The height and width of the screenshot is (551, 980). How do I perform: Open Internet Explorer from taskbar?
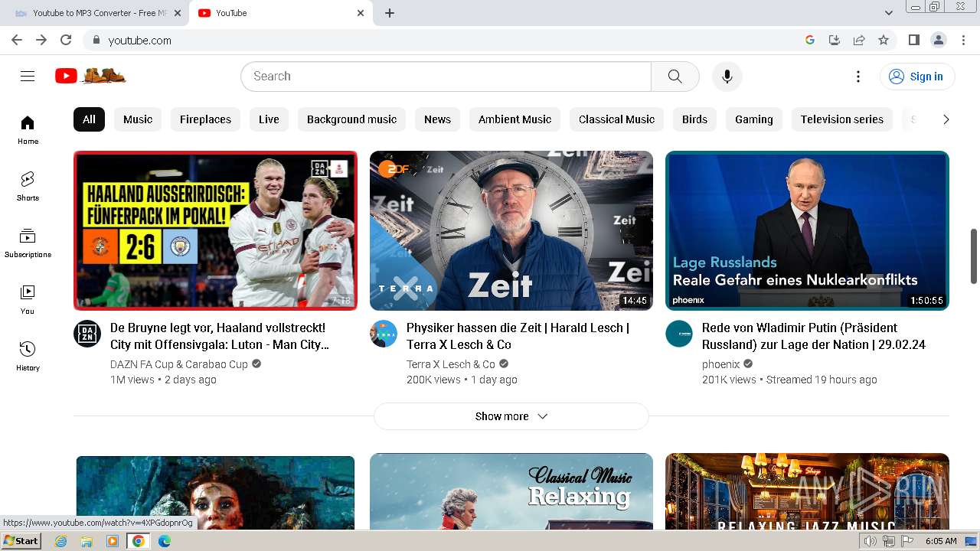point(60,541)
